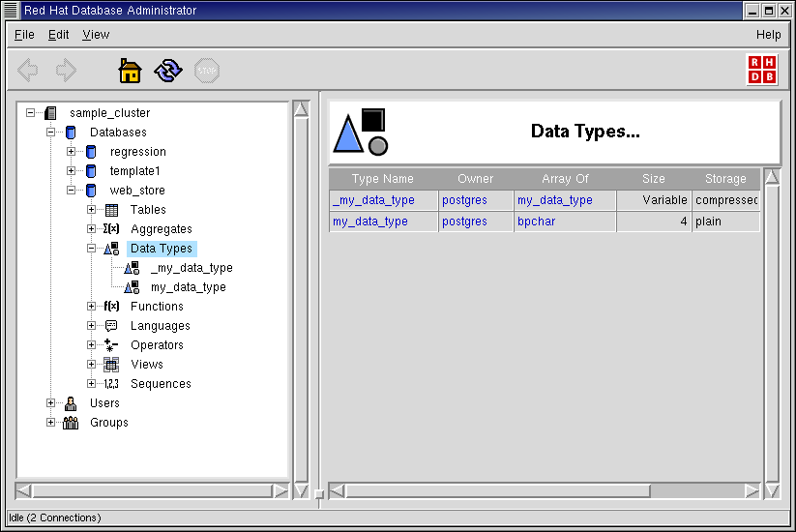Expand the Groups tree node
This screenshot has width=796, height=532.
coord(50,423)
